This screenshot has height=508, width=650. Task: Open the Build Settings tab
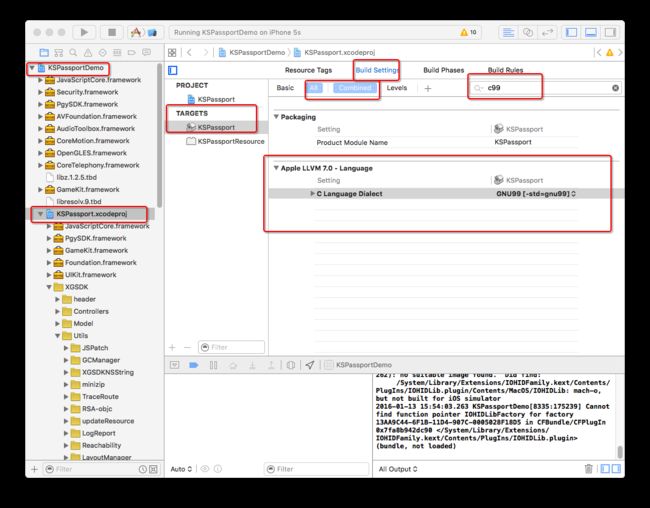pyautogui.click(x=376, y=70)
